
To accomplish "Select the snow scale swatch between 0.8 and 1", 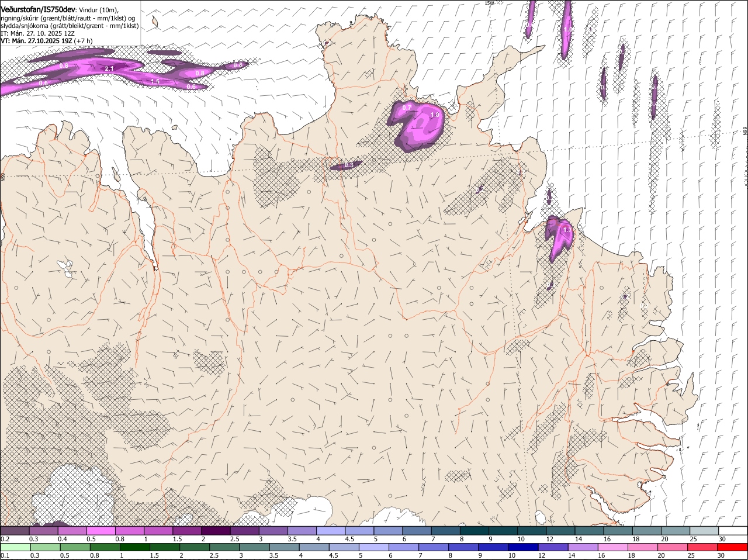I will pos(129,531).
